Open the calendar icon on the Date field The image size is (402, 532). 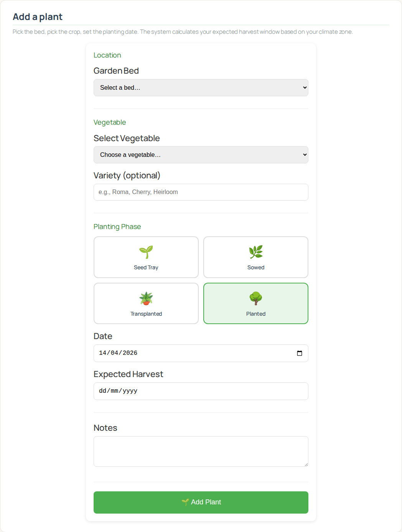(x=299, y=353)
